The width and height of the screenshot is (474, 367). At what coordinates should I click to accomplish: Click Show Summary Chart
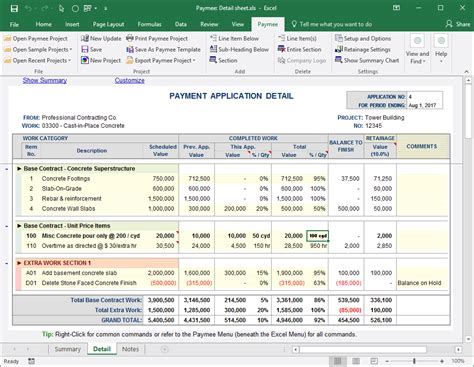tap(367, 61)
